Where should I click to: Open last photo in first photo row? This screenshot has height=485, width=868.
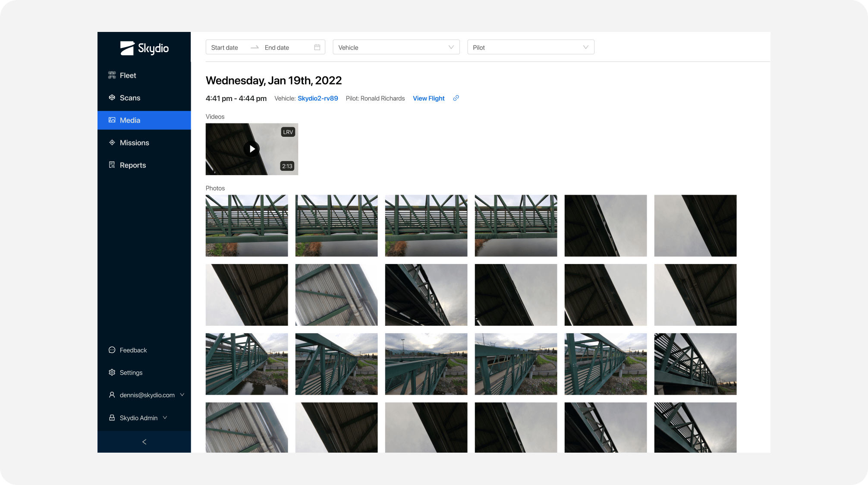[x=695, y=226]
